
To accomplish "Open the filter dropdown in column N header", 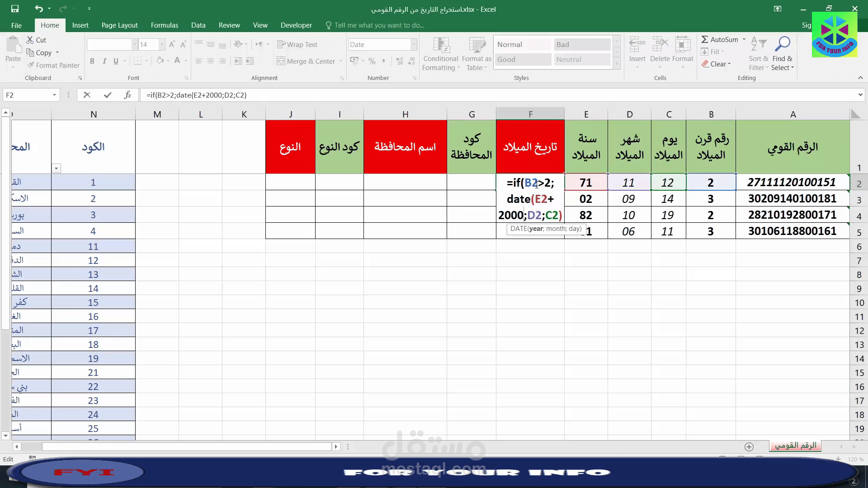I will point(56,169).
